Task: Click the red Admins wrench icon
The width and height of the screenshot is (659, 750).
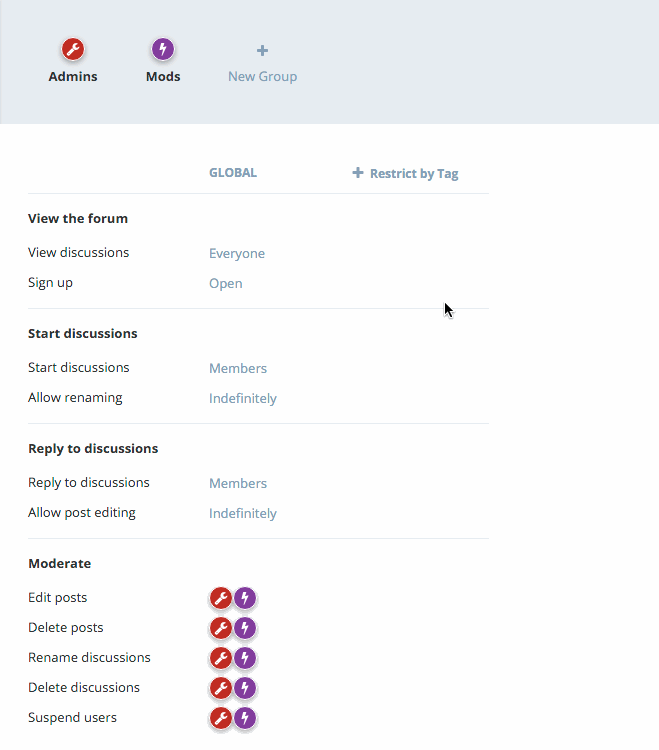Action: coord(73,49)
